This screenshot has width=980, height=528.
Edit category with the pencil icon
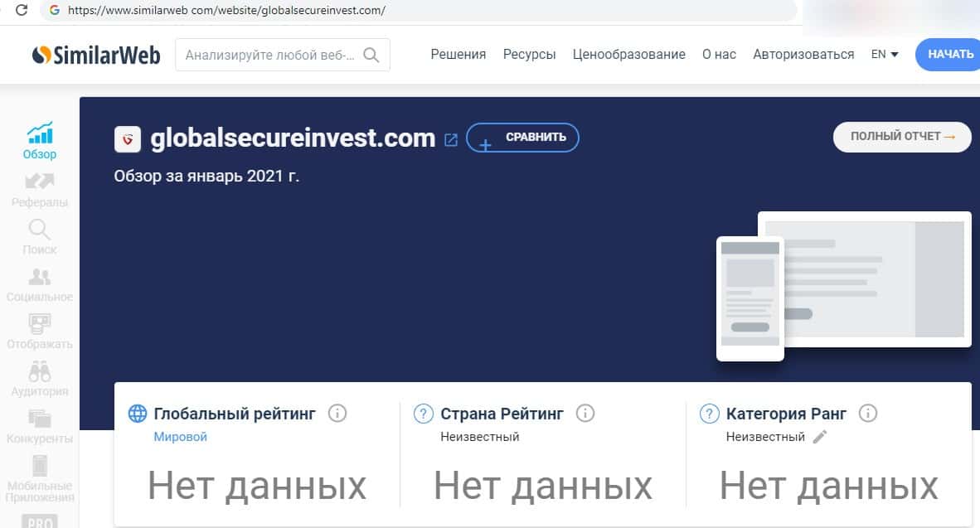[x=820, y=437]
